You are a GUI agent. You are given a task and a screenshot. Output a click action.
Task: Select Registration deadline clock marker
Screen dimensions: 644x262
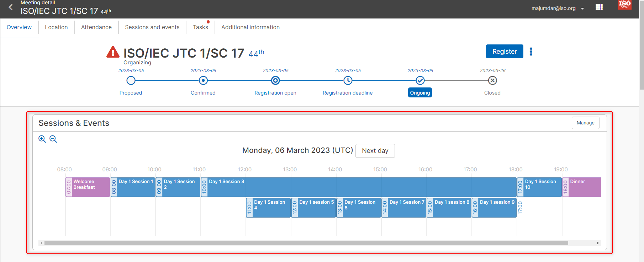(x=348, y=81)
